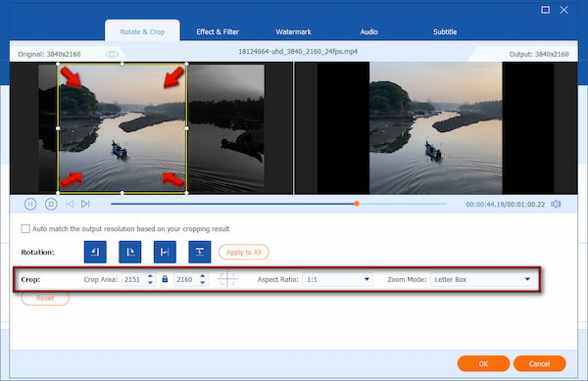Image resolution: width=588 pixels, height=381 pixels.
Task: Click the playback timecode 00:00:44.19
Action: (x=484, y=204)
